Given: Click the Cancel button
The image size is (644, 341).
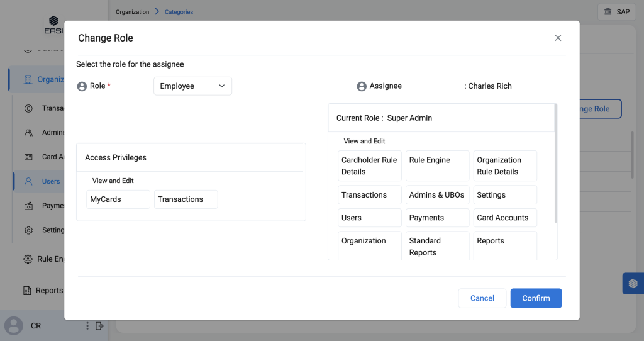Looking at the screenshot, I should pos(482,298).
